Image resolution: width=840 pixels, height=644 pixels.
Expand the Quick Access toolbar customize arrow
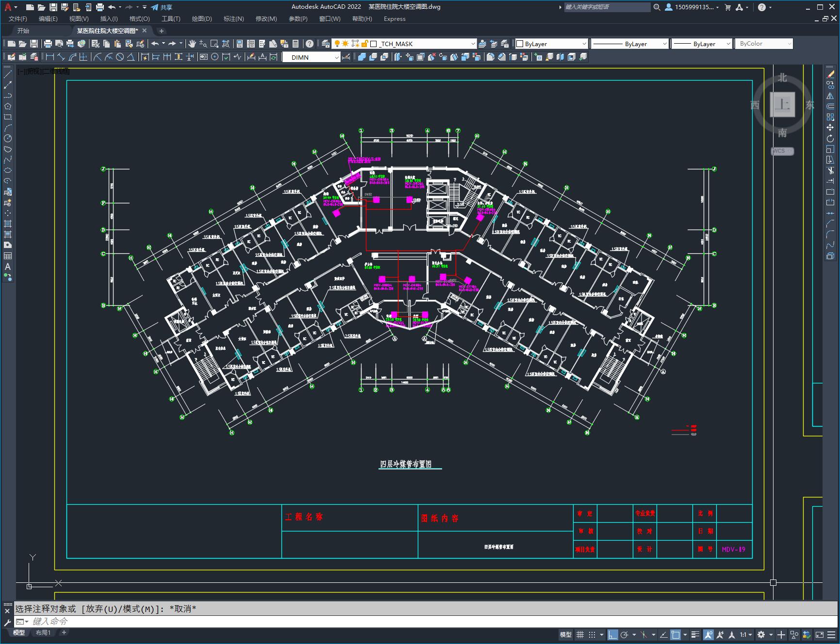point(145,7)
